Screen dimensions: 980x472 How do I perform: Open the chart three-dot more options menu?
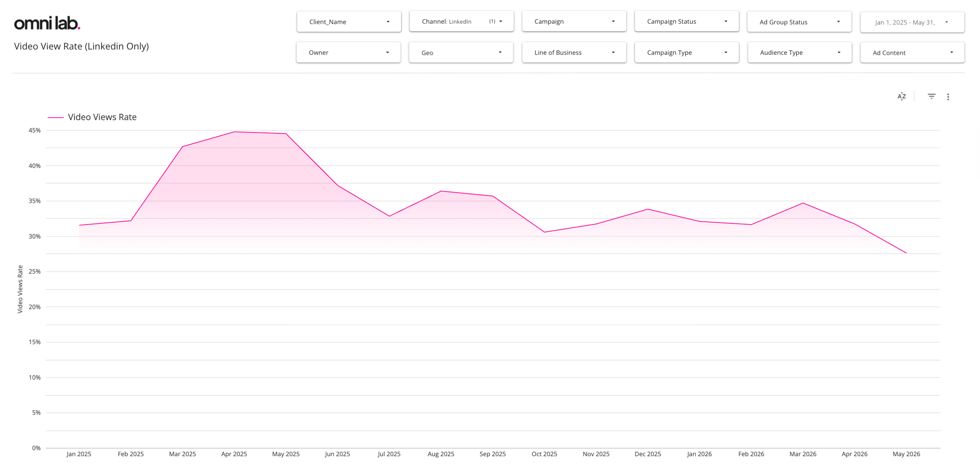[948, 97]
